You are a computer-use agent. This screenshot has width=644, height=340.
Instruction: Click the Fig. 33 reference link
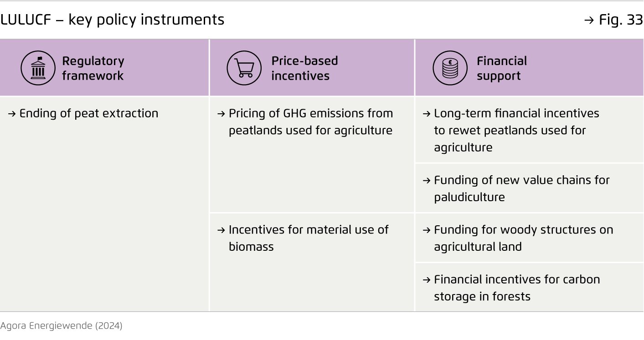(x=619, y=20)
